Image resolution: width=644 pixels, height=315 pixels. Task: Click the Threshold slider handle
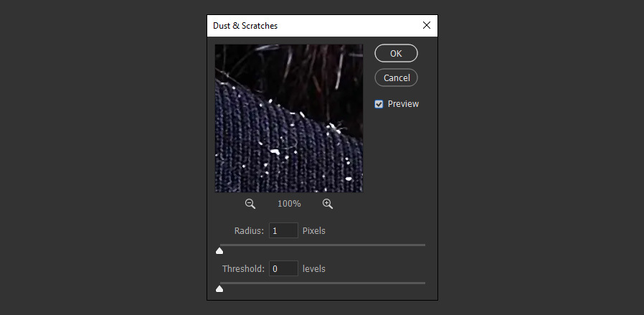pyautogui.click(x=219, y=288)
